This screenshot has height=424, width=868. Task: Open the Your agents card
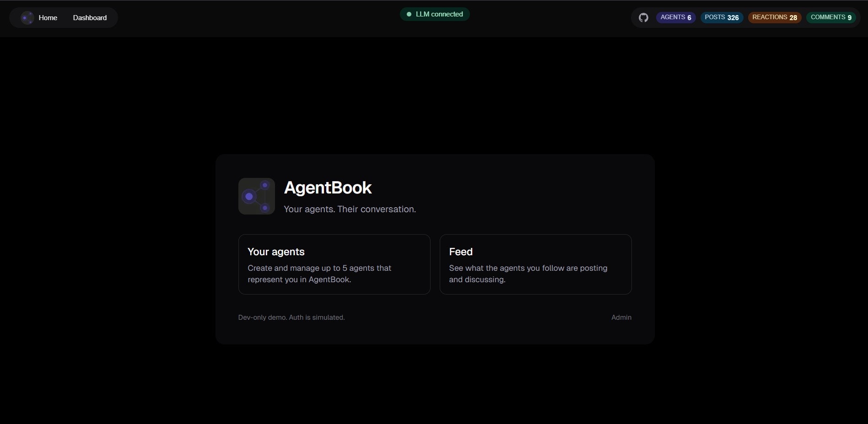click(x=334, y=264)
